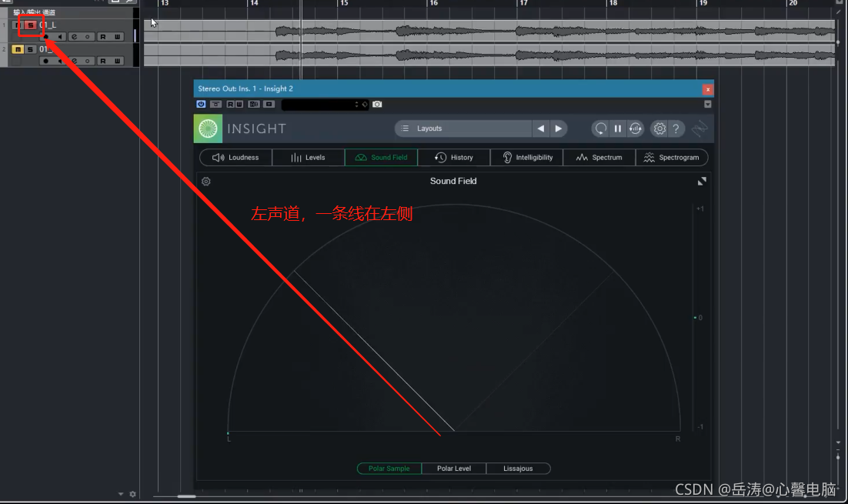Switch to the Spectrogram tab
This screenshot has height=504, width=848.
pyautogui.click(x=672, y=158)
